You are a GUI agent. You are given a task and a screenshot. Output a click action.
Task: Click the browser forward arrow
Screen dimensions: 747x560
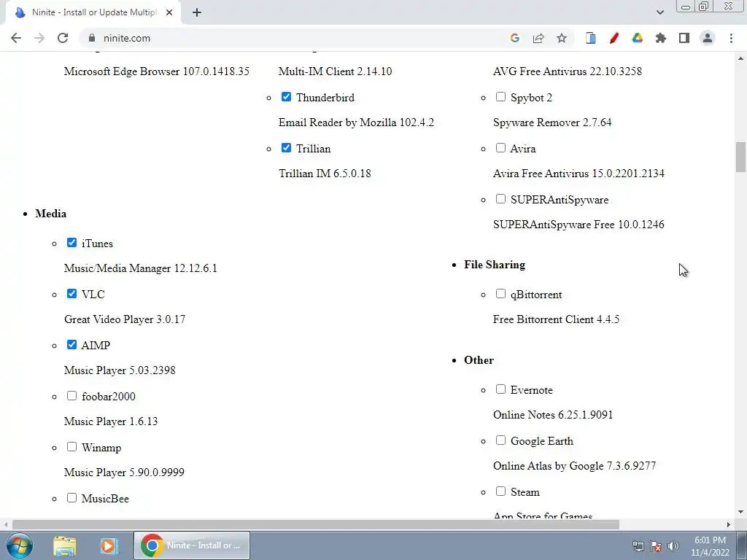(39, 38)
